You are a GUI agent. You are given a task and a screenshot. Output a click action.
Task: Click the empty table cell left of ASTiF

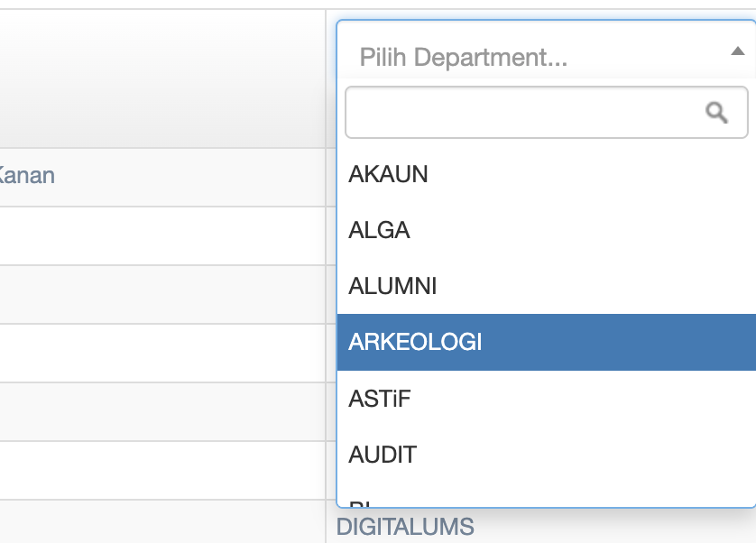(x=162, y=411)
